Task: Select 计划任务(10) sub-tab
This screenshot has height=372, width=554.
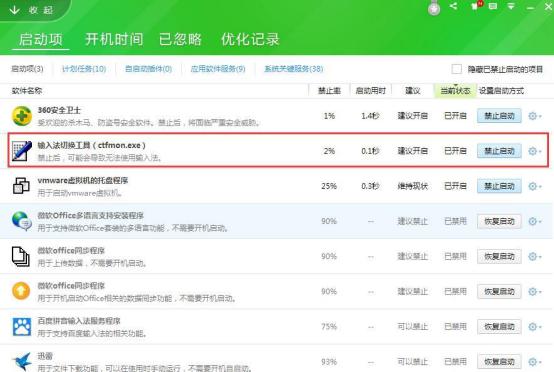Action: tap(84, 69)
